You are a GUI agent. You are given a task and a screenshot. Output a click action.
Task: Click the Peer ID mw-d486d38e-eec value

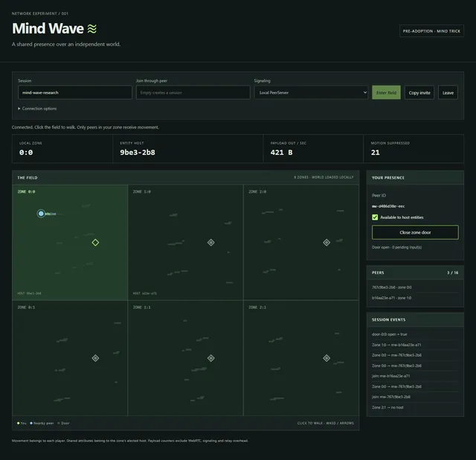tap(388, 206)
